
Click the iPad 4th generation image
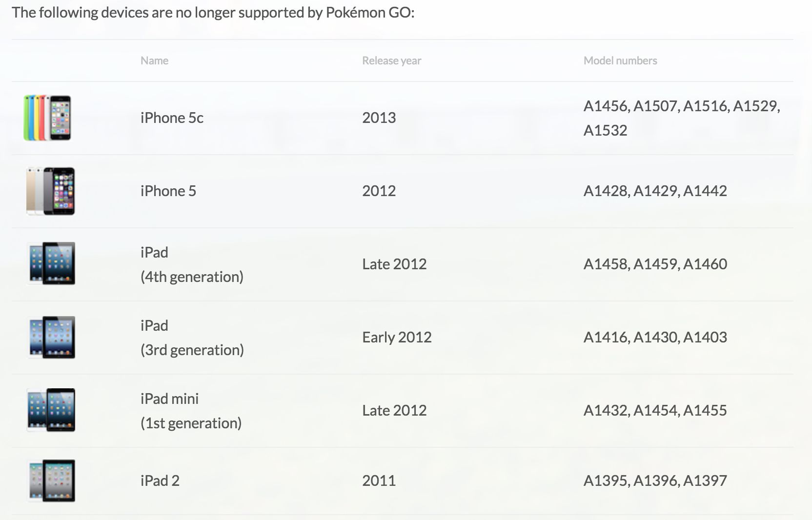tap(51, 264)
